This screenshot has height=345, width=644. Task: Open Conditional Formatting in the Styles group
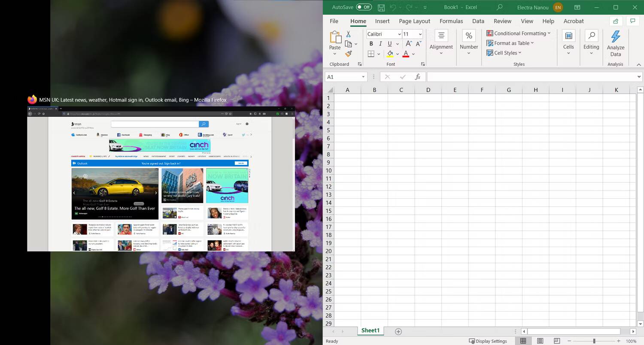click(519, 33)
